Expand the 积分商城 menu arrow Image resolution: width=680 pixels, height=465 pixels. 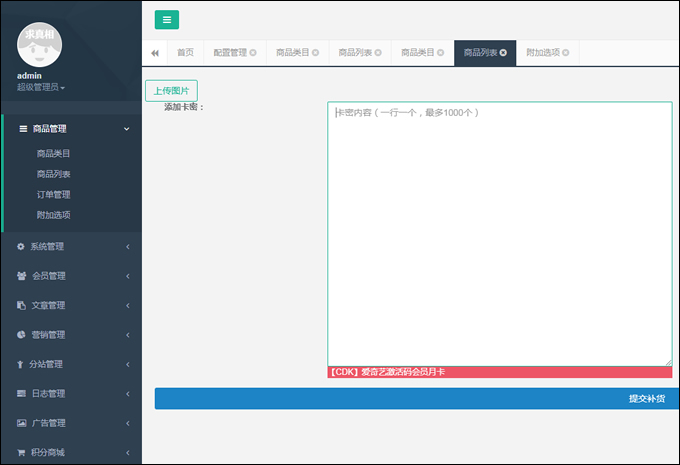click(128, 453)
